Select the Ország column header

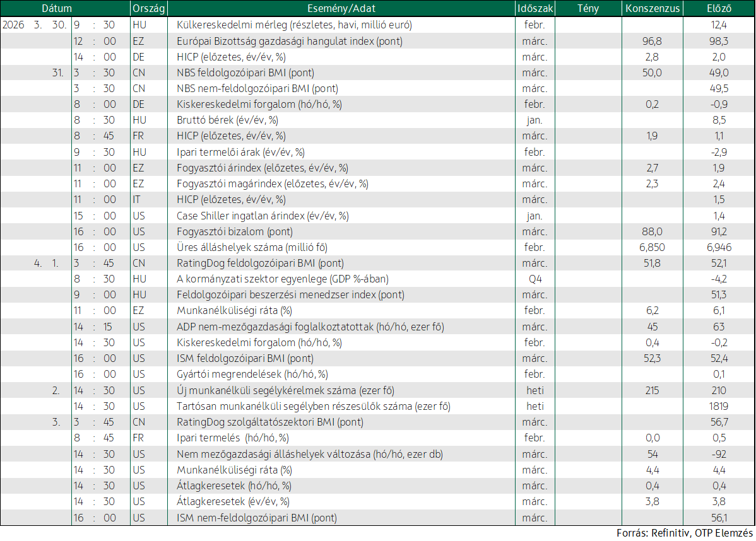coord(148,9)
